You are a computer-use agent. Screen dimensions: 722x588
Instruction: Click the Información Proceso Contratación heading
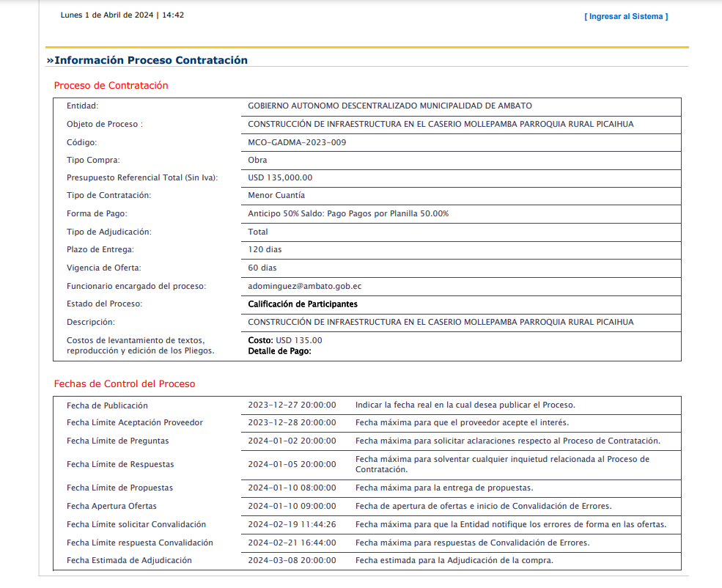tap(147, 60)
